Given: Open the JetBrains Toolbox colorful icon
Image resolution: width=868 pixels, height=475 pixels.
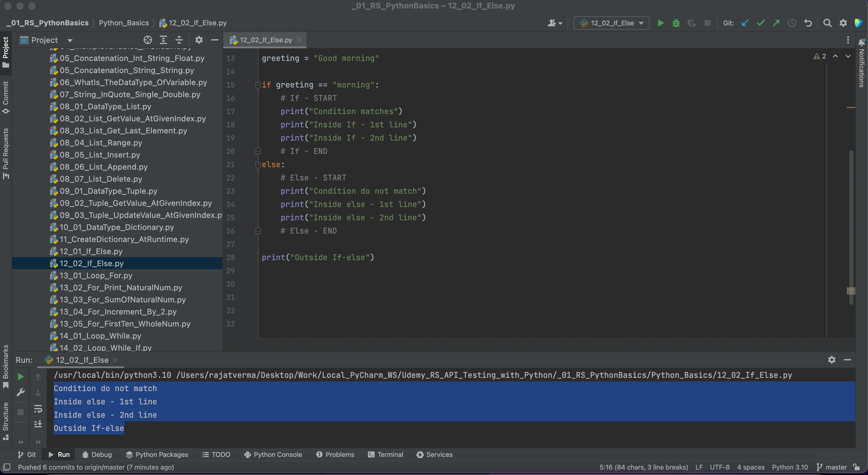Looking at the screenshot, I should click(x=859, y=23).
